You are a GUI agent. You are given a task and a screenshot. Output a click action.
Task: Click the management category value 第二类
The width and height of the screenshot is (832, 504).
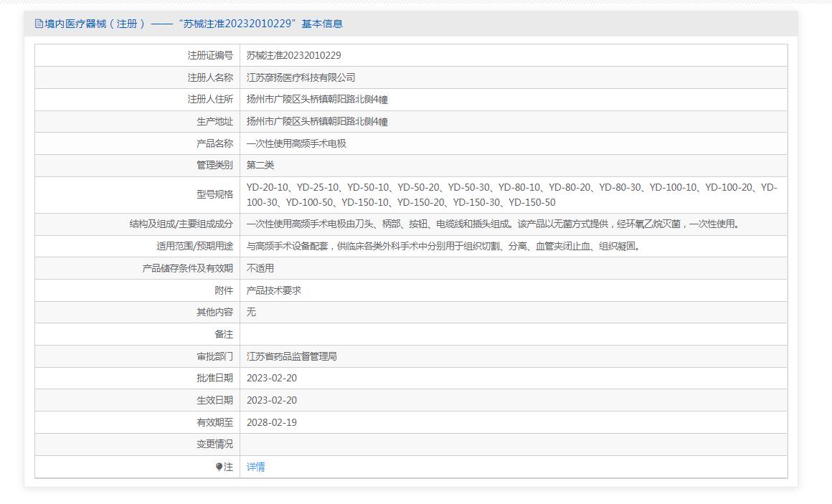coord(260,165)
